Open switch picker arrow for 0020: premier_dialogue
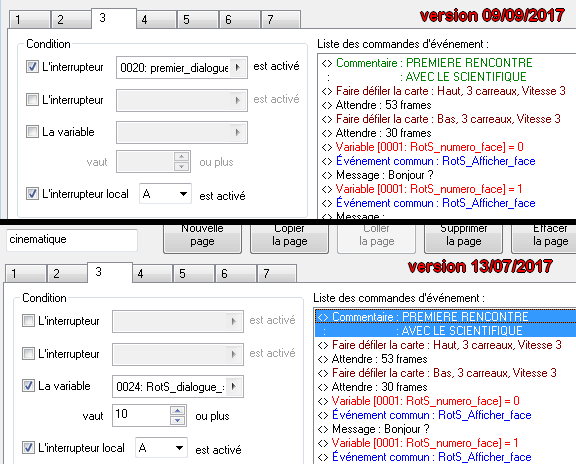The width and height of the screenshot is (576, 464). coord(238,68)
